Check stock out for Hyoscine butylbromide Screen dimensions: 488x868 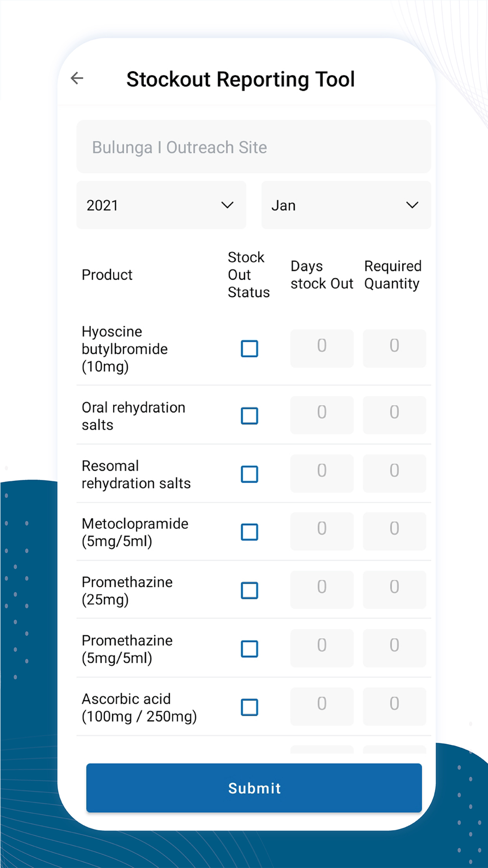(249, 349)
